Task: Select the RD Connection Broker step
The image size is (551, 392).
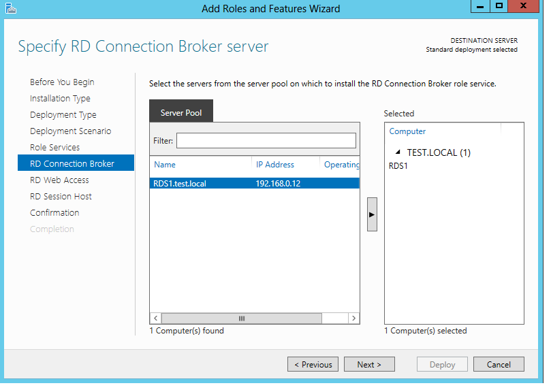Action: (76, 163)
